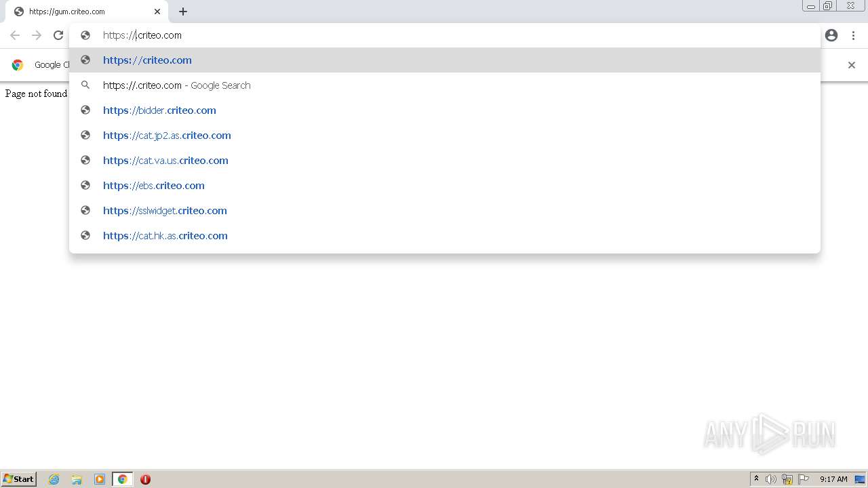Open the Action Center flag icon
This screenshot has width=868, height=488.
click(x=804, y=479)
